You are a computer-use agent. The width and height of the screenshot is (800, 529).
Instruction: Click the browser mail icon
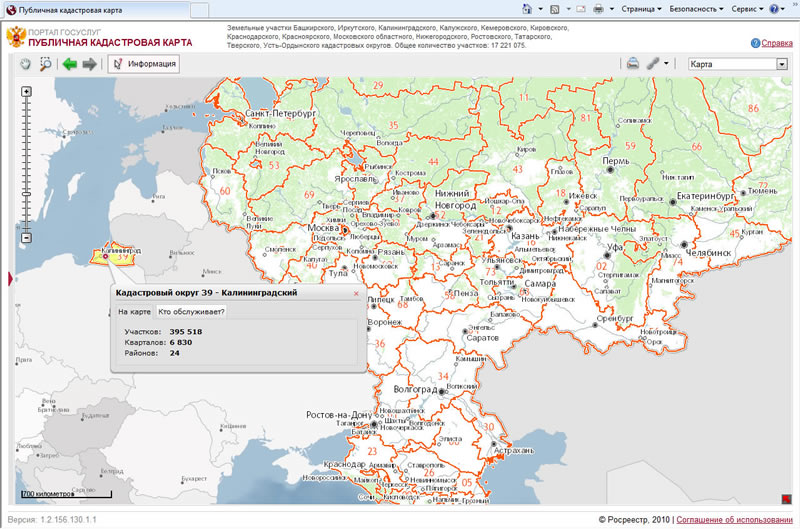pyautogui.click(x=581, y=9)
